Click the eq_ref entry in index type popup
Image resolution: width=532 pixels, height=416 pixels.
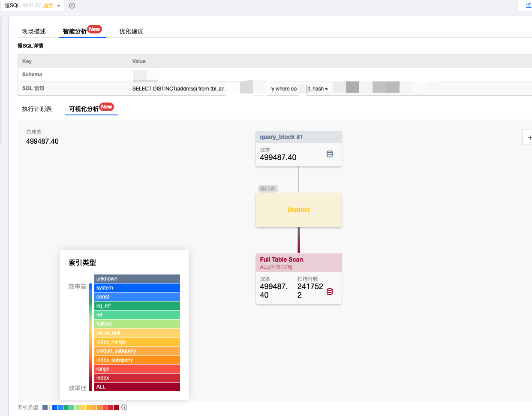[137, 306]
